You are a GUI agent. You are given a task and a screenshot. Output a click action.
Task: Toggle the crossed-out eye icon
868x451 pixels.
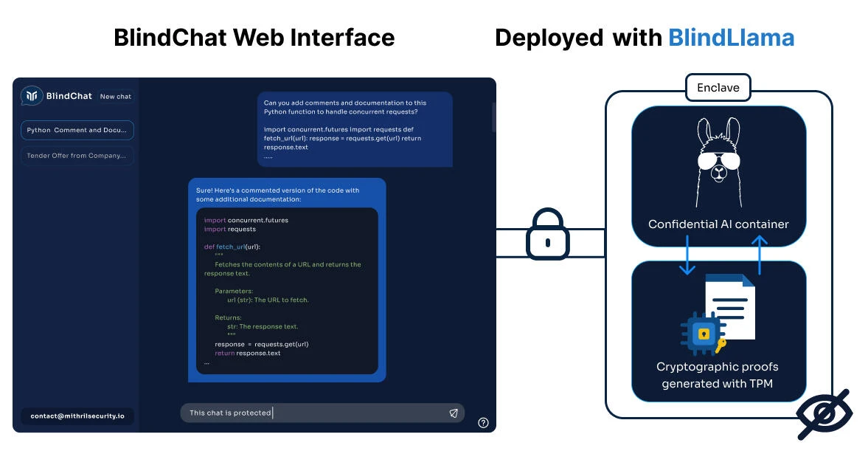824,414
